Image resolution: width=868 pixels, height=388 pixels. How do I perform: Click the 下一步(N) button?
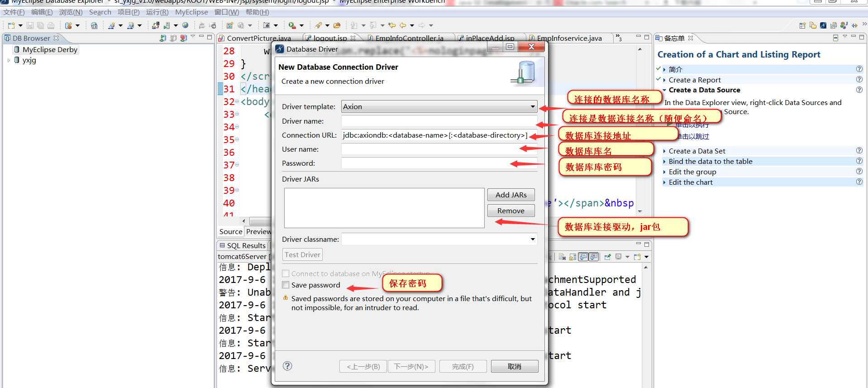[x=411, y=366]
